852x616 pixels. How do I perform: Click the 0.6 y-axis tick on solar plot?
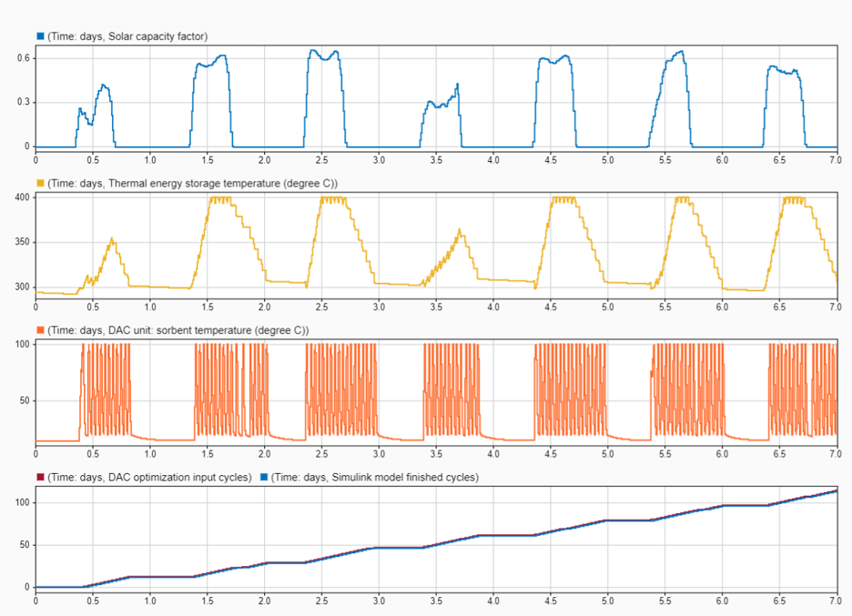(24, 58)
